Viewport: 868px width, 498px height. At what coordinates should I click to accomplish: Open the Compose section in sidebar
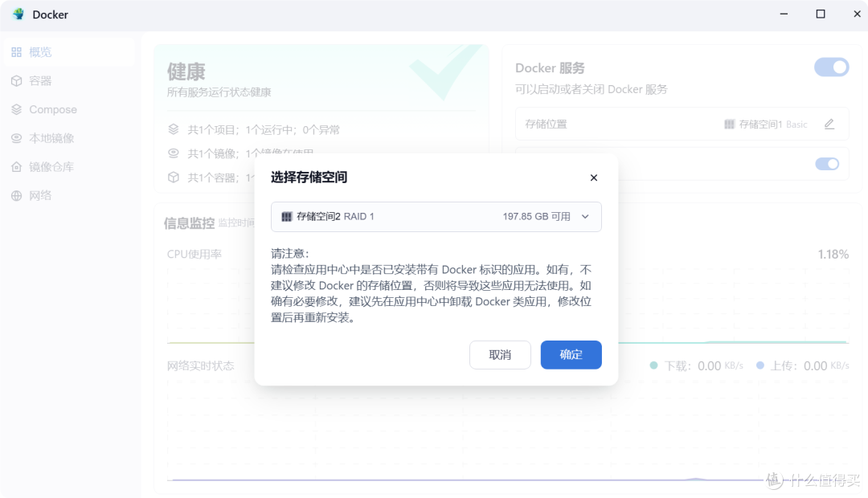tap(17, 109)
